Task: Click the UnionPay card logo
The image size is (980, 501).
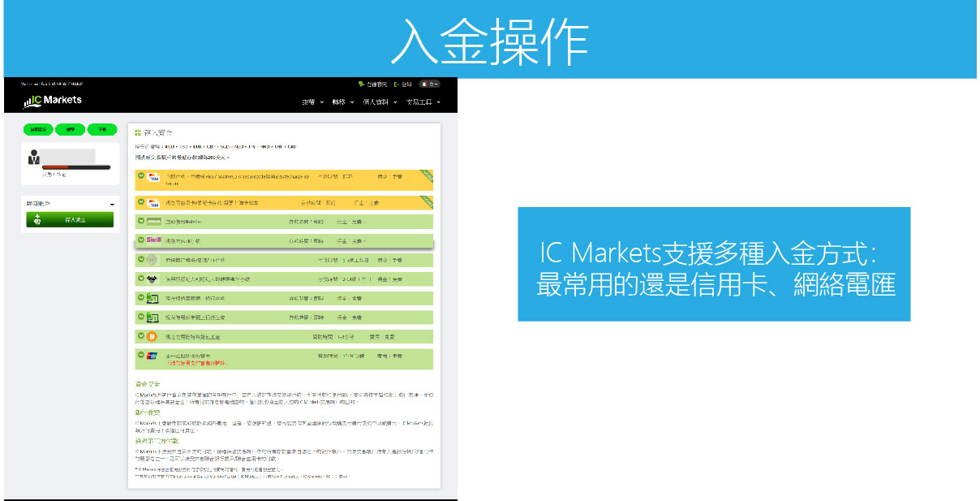Action: 152,356
